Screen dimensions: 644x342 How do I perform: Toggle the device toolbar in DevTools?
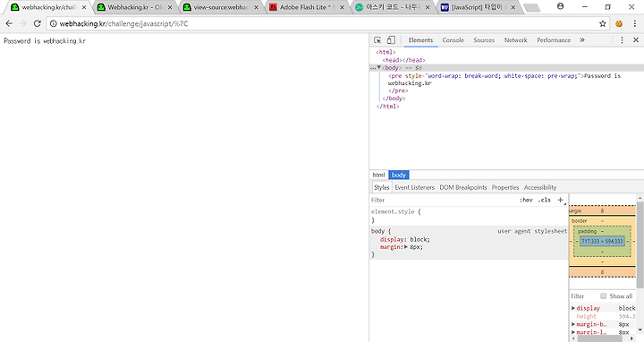(x=391, y=40)
